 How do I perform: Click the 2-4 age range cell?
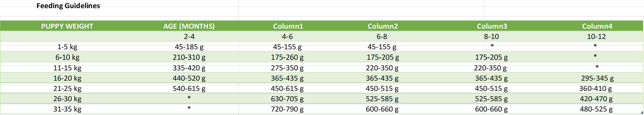pos(189,37)
